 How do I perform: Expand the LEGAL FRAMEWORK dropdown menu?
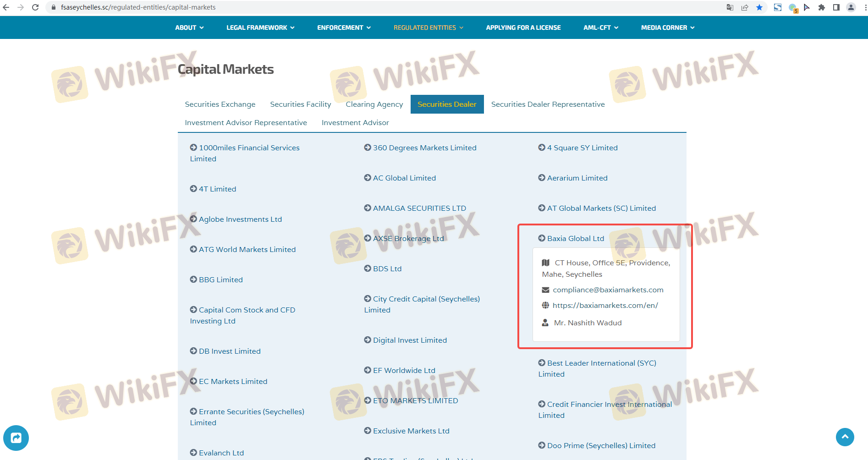click(x=260, y=27)
